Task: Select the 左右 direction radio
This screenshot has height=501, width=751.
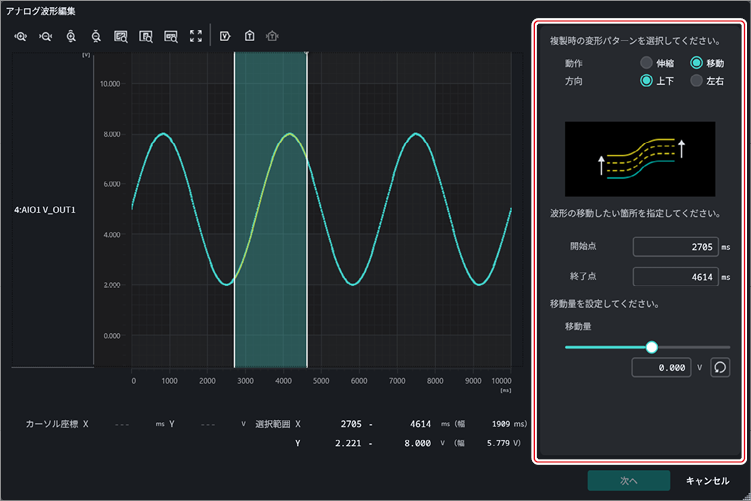Action: coord(696,80)
